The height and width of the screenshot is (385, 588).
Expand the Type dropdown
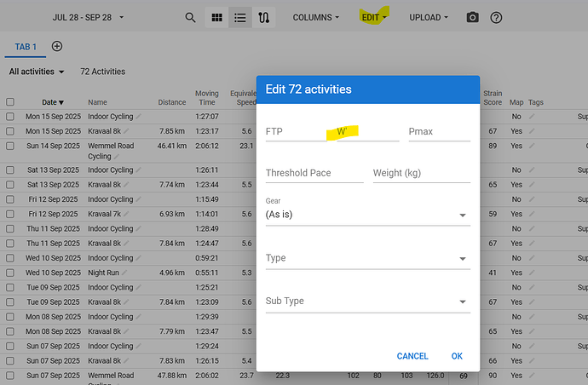coord(367,258)
